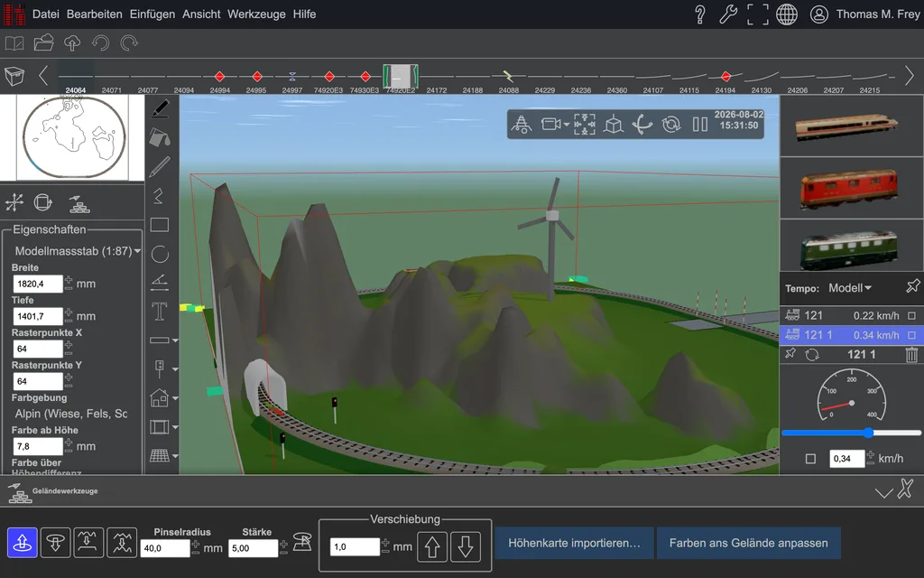Open the help question mark icon

(x=699, y=14)
